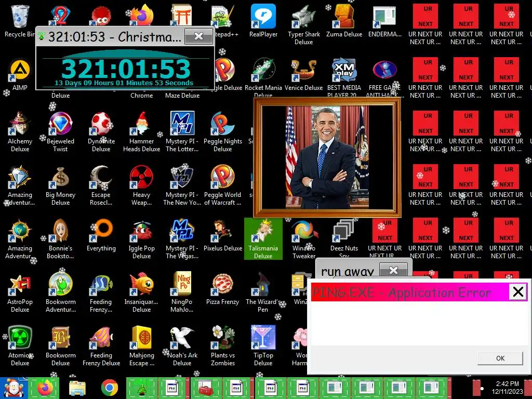Open the ENDERMA... desktop file
Screen dimensions: 532x399
pos(385,20)
